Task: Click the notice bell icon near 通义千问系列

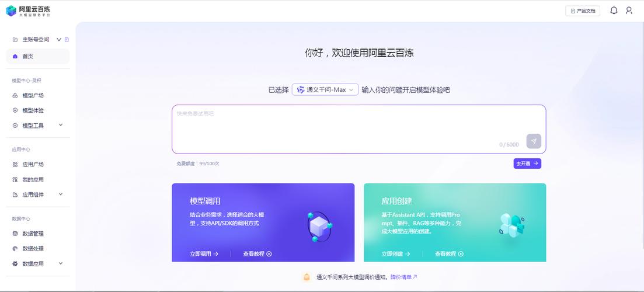Action: tap(307, 277)
